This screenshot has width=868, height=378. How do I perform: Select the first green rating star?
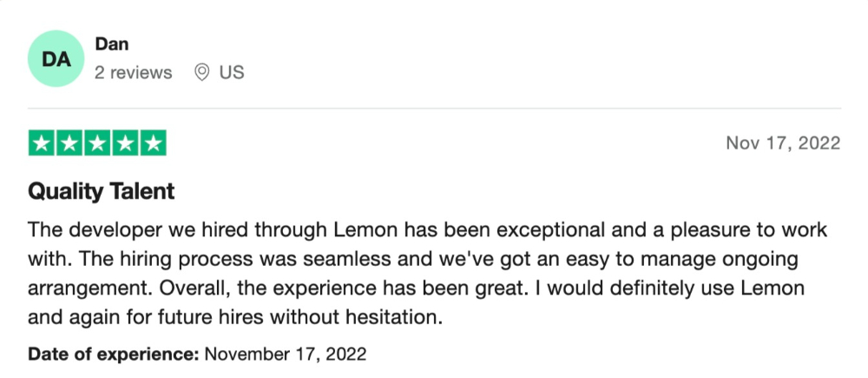click(x=41, y=143)
